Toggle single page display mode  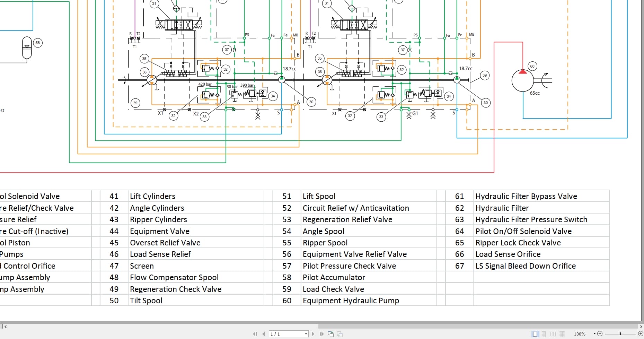click(535, 334)
